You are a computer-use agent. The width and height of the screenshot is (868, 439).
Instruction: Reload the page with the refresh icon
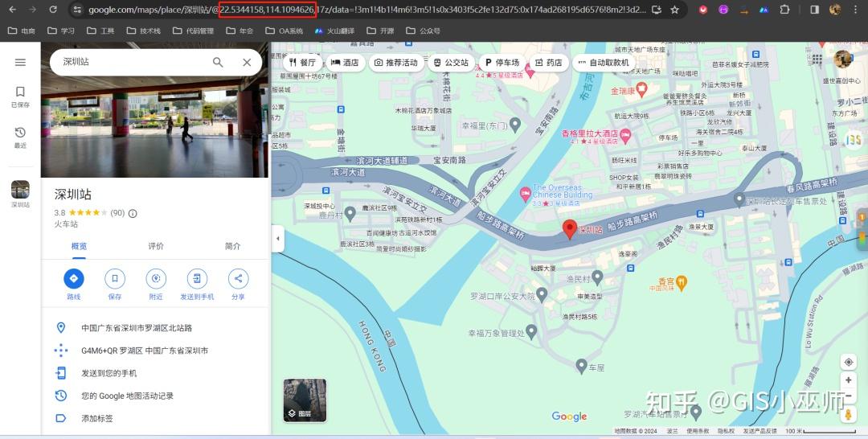53,10
